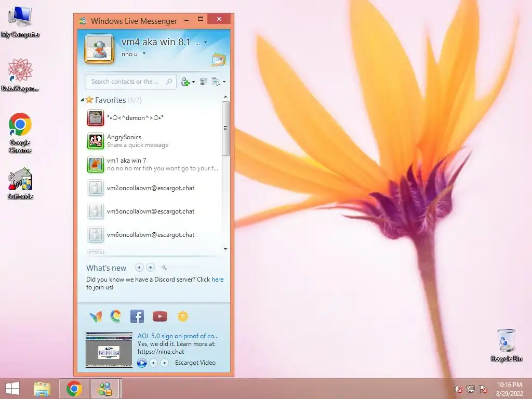The image size is (532, 399).
Task: Open the Windows Start button
Action: [x=12, y=389]
